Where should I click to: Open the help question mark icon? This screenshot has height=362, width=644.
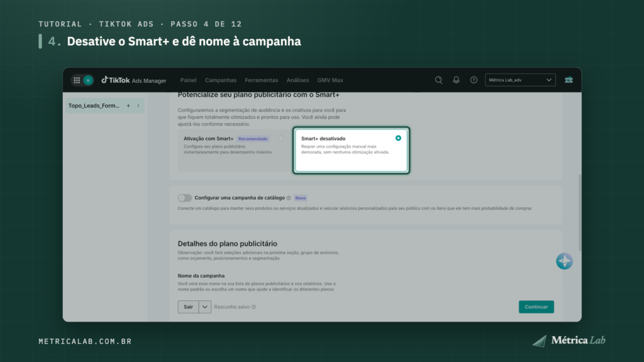pos(474,80)
